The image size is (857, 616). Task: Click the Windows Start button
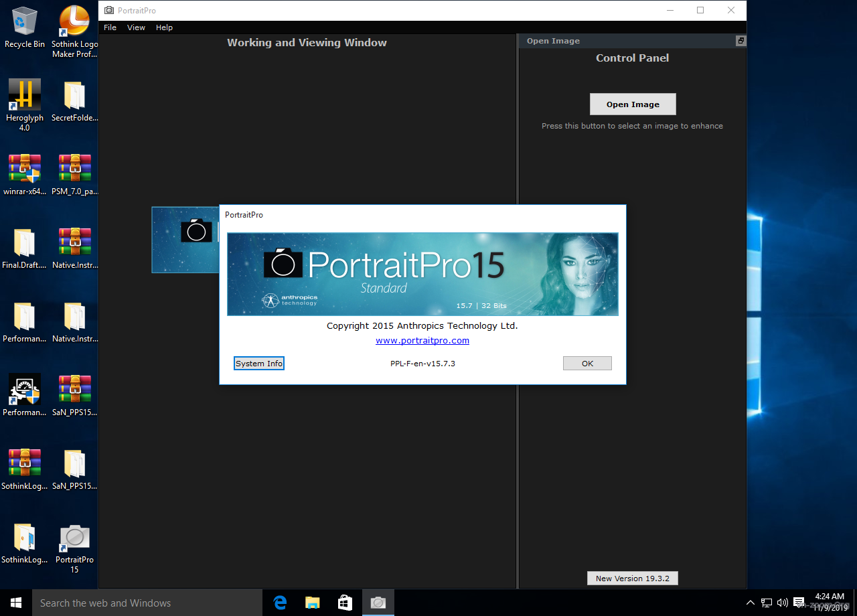[16, 603]
